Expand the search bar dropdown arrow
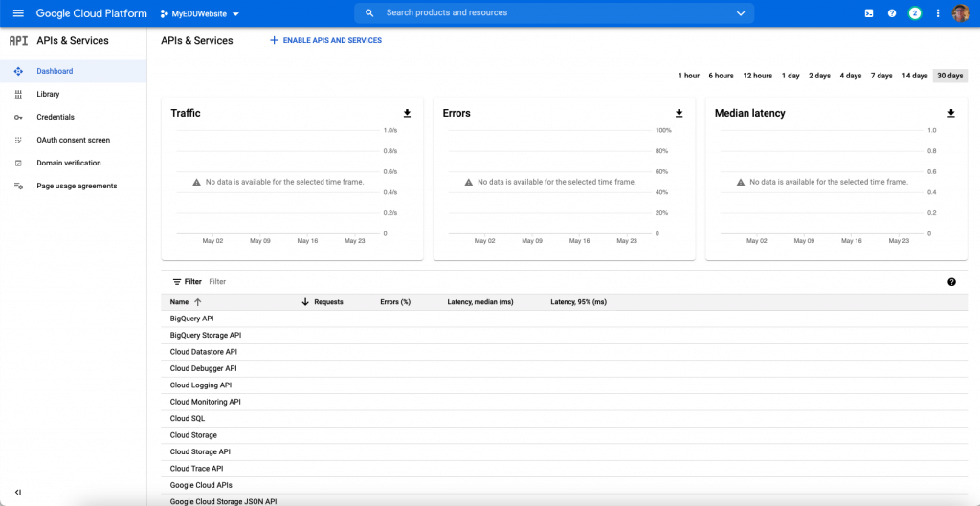The image size is (980, 506). click(741, 13)
